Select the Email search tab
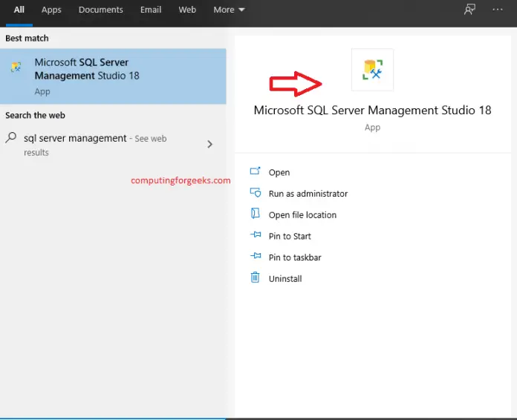Screen dimensions: 517x420 click(x=151, y=10)
